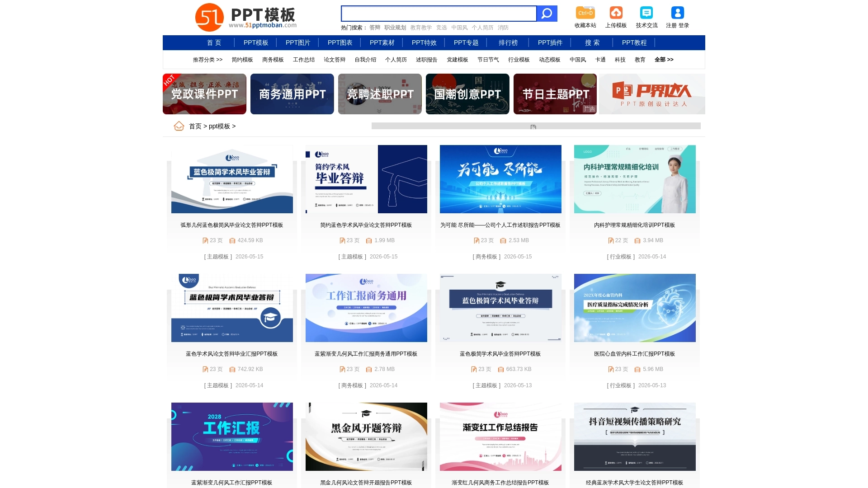
Task: Open the PPT教程 navigation tab
Action: 634,42
